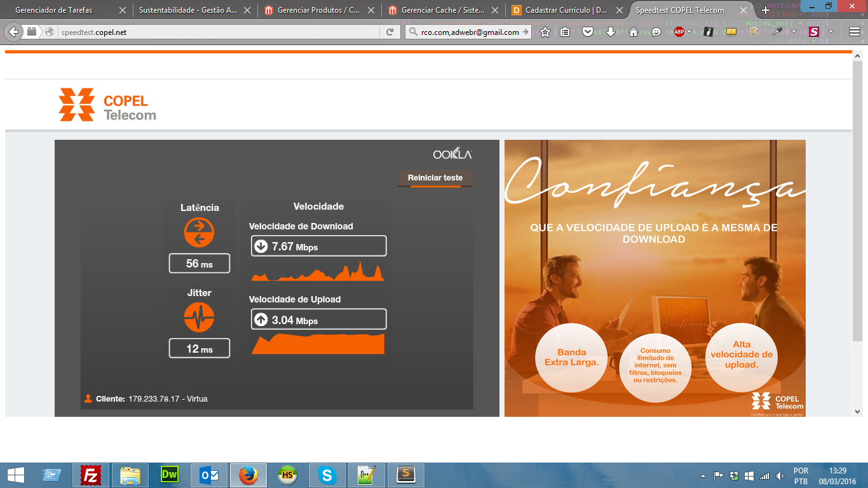This screenshot has width=868, height=488.
Task: Open the Downloads arrow icon
Action: coord(611,32)
